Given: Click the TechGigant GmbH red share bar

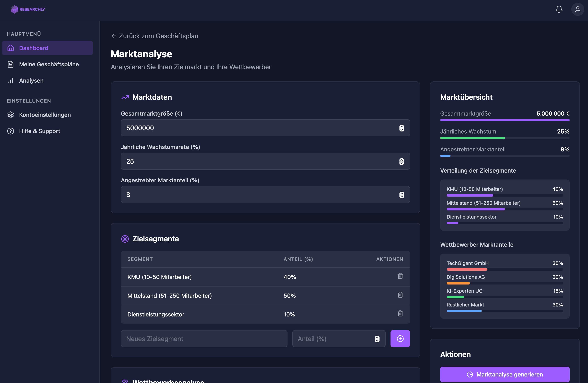Looking at the screenshot, I should tap(467, 269).
